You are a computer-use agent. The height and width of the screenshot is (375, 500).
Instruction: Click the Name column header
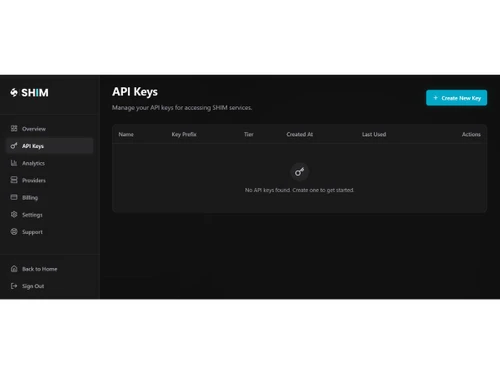(x=126, y=134)
